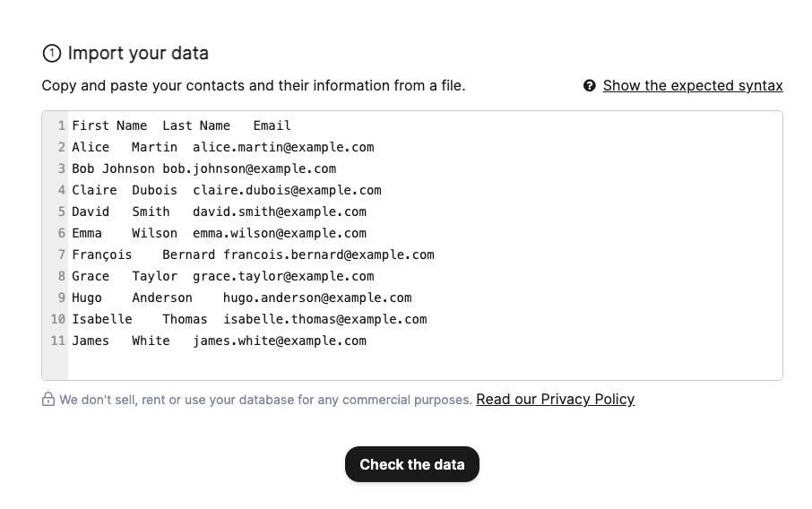Viewport: 812px width, 509px height.
Task: Place cursor on emma.wilson@example.com line
Action: point(280,233)
